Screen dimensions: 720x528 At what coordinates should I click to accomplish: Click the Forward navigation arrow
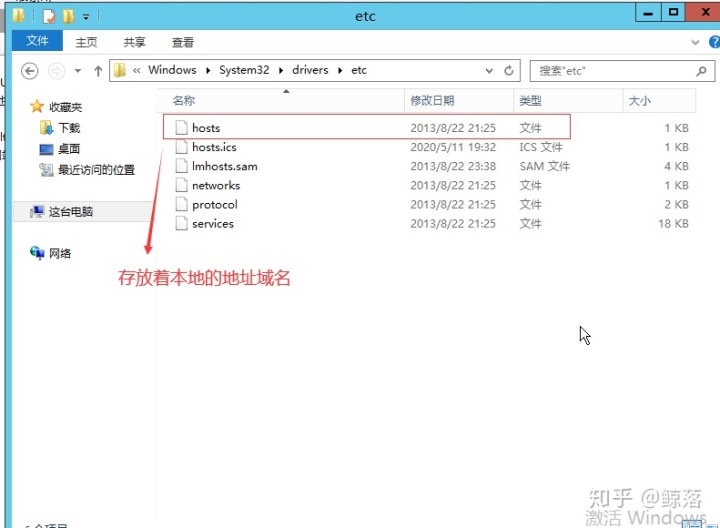click(57, 71)
